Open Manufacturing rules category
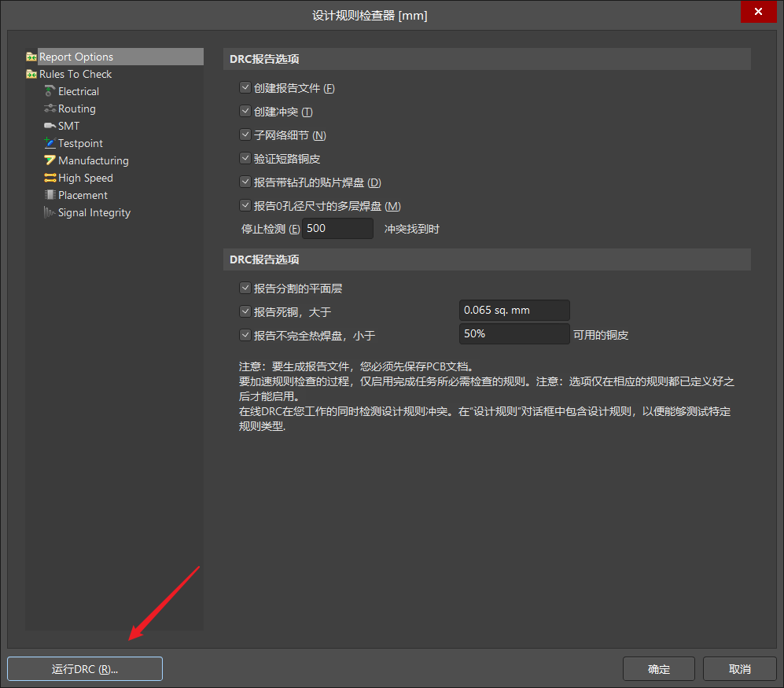Screen dimensions: 784x688 (94, 160)
